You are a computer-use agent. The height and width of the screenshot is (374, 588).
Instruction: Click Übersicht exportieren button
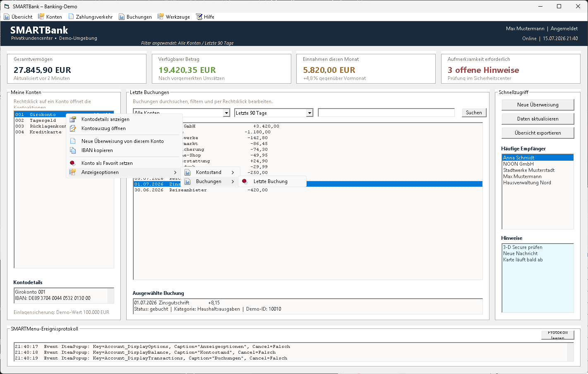pos(538,133)
